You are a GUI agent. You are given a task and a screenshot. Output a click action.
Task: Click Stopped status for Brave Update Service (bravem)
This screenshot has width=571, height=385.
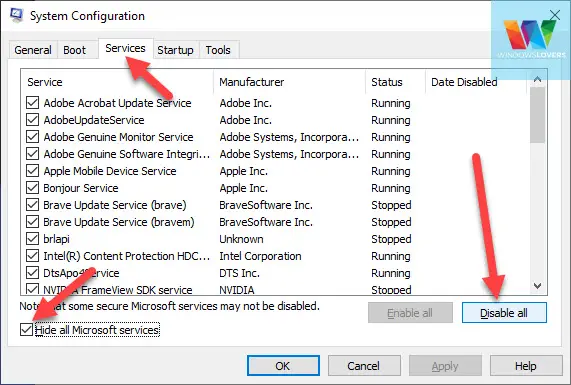(x=391, y=222)
